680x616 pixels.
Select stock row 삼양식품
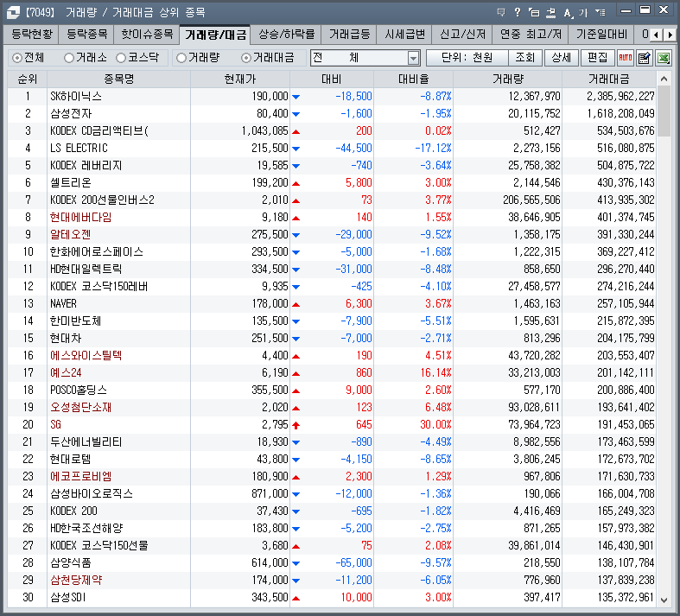(x=331, y=563)
